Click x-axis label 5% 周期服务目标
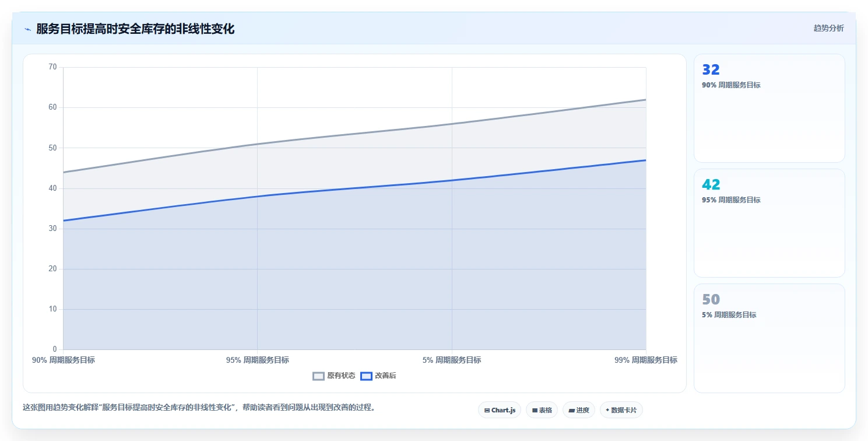The image size is (868, 441). pyautogui.click(x=452, y=360)
